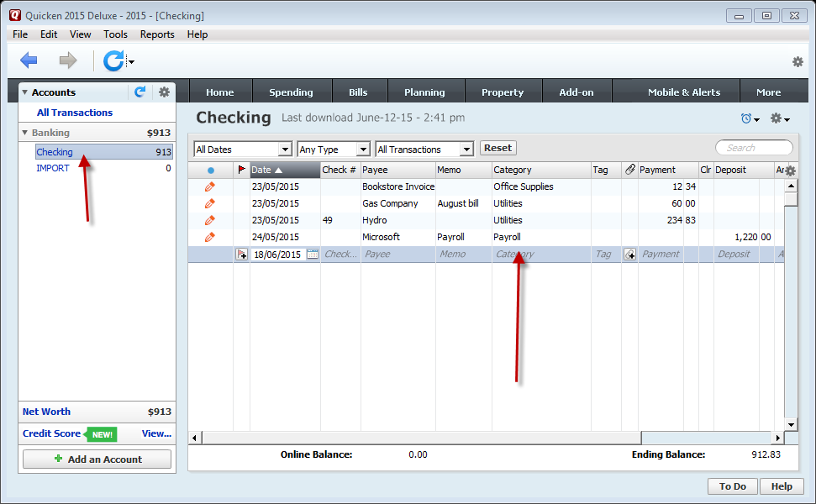
Task: Click the Microsoft row pencil icon
Action: tap(210, 237)
